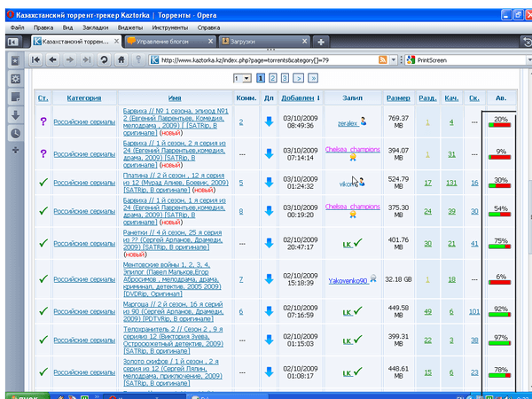Viewport: 532px width, 399px height.
Task: Sort the table by Имя column
Action: click(175, 98)
